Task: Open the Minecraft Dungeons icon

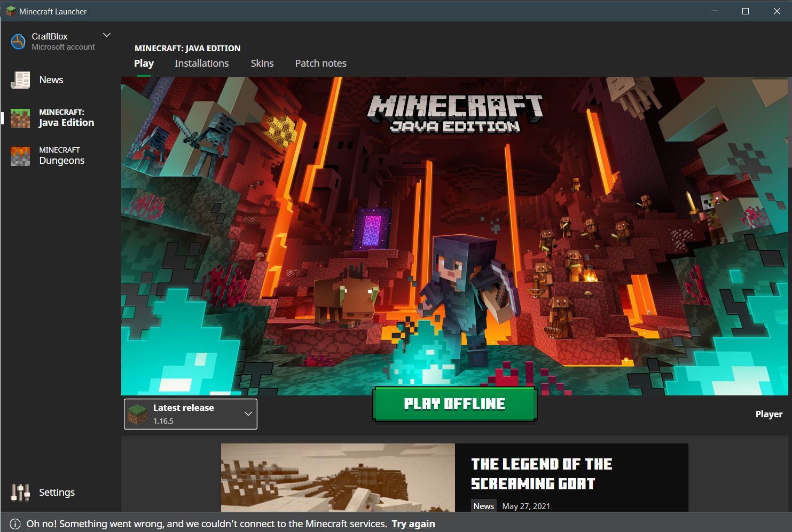Action: 20,156
